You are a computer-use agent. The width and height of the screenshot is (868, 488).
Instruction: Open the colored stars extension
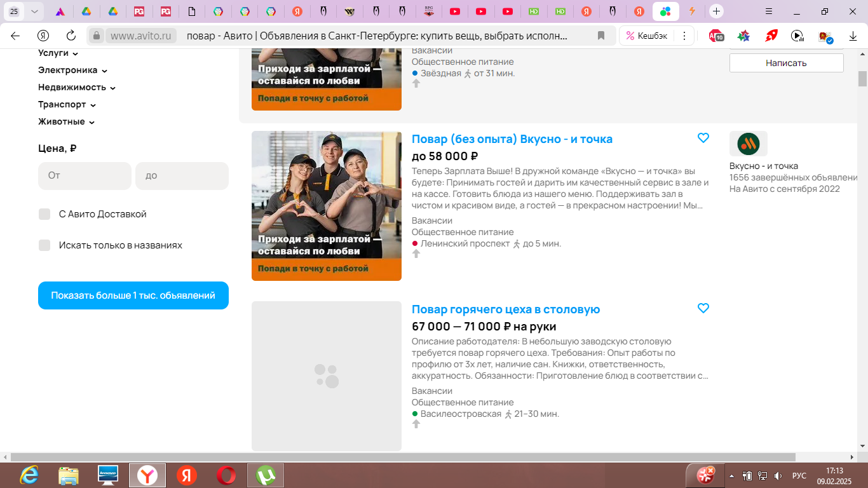click(x=743, y=36)
